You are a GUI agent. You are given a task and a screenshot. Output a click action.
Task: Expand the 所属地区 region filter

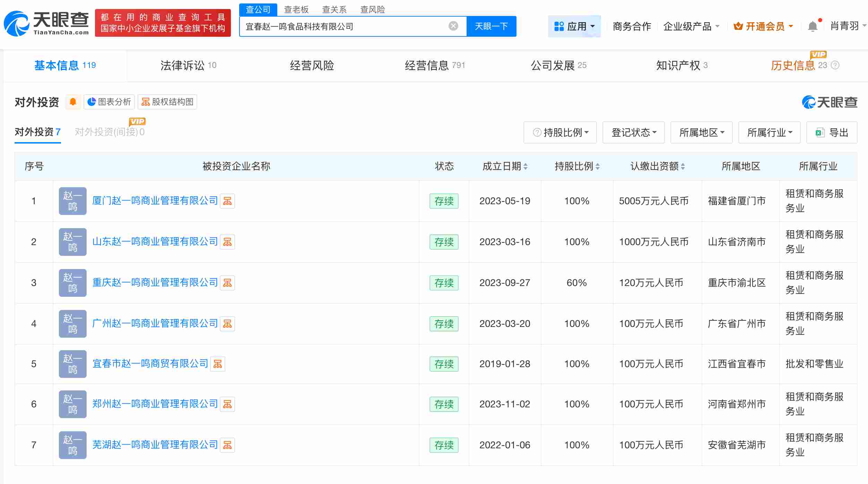(701, 132)
